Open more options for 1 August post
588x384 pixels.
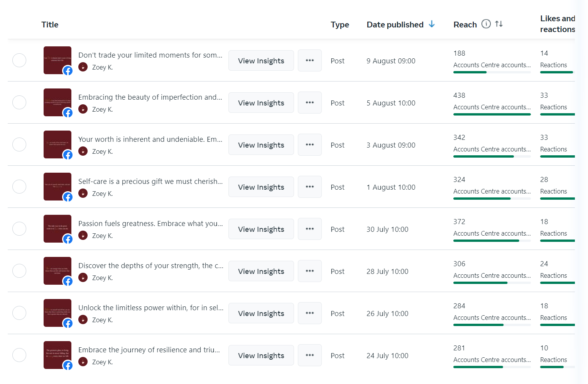click(x=310, y=187)
